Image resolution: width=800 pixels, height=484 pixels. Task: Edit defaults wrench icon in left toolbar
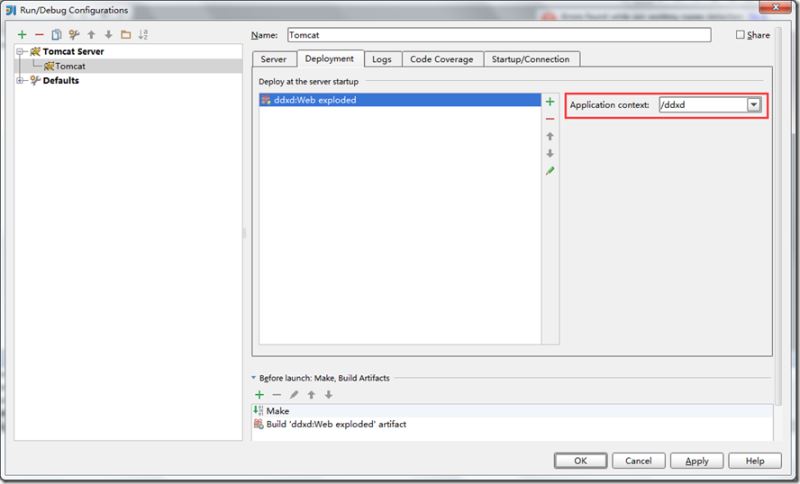74,35
